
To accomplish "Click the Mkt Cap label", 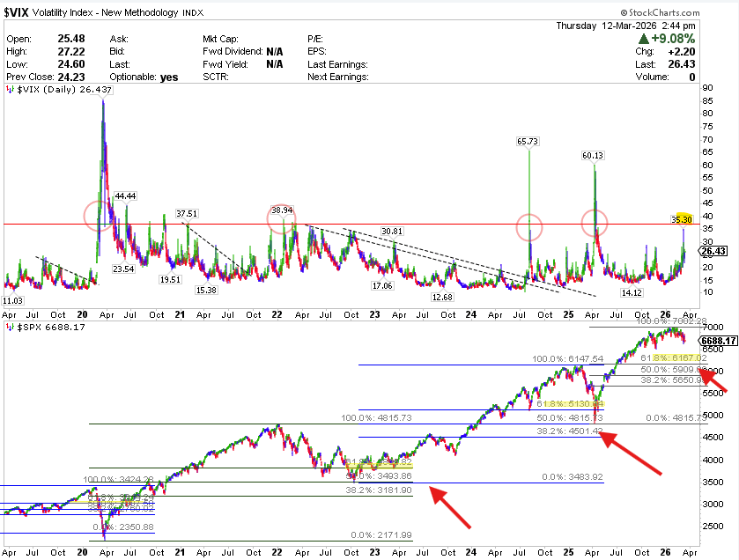I will tap(220, 39).
